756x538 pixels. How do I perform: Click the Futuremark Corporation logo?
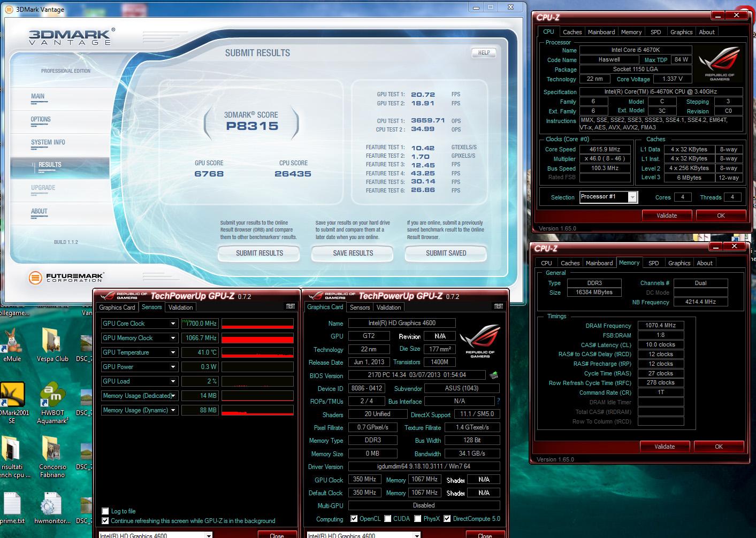(x=66, y=277)
